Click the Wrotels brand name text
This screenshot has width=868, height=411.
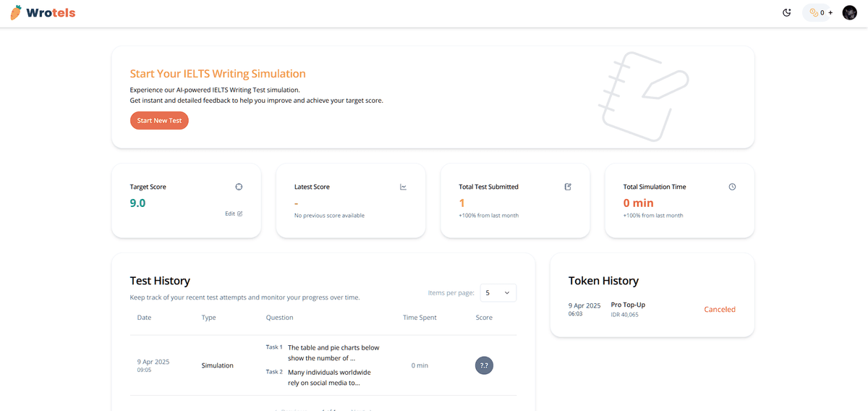(51, 13)
